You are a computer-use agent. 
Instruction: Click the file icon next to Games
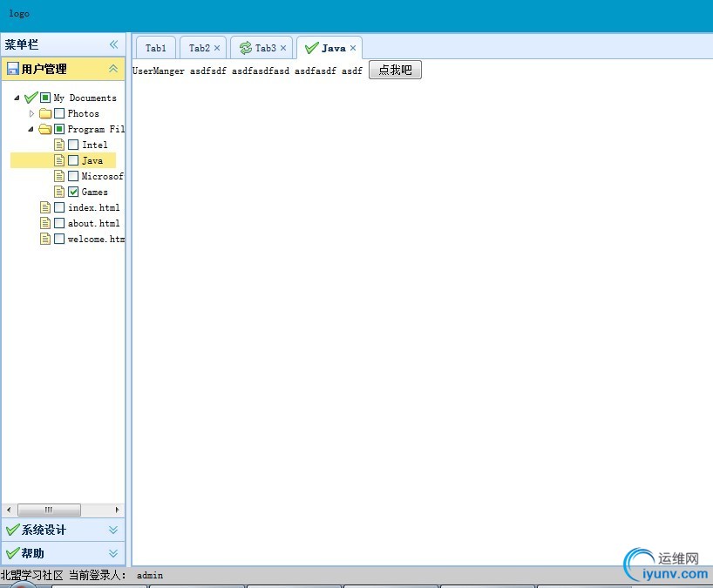59,192
